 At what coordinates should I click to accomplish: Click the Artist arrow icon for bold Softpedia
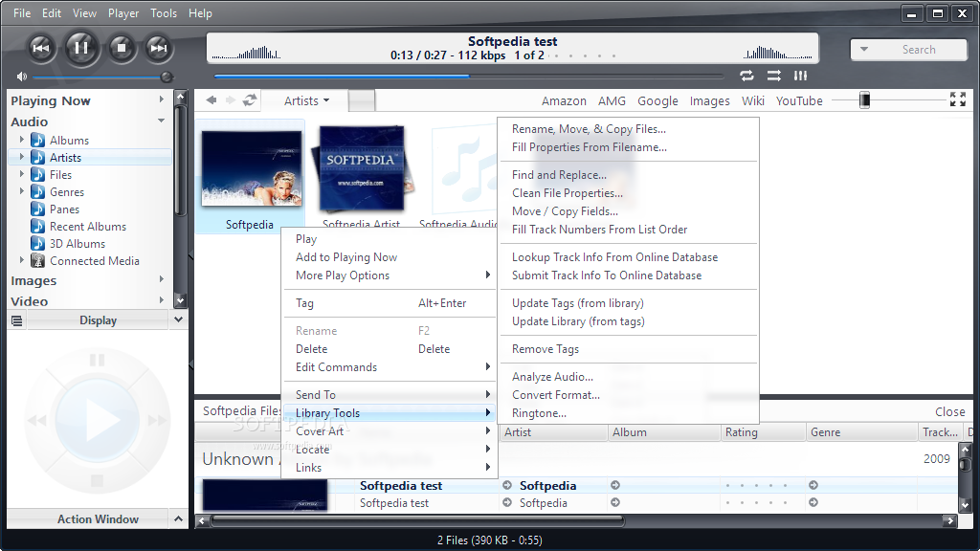(507, 485)
